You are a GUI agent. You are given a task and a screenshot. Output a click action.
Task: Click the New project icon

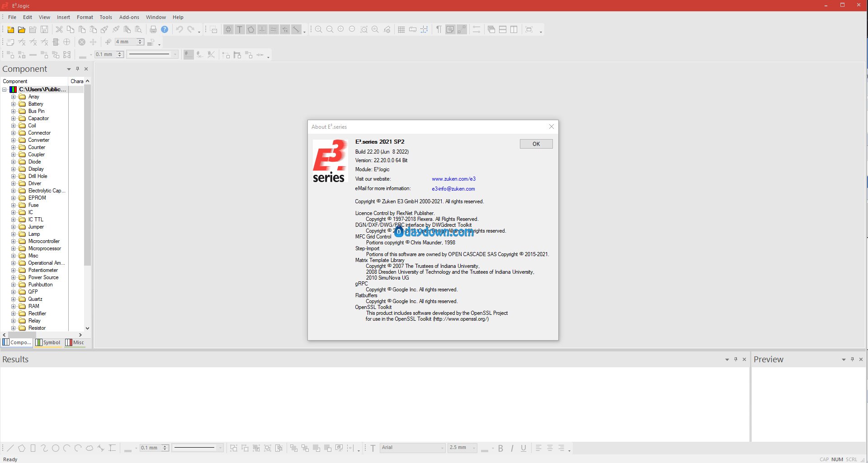point(10,30)
